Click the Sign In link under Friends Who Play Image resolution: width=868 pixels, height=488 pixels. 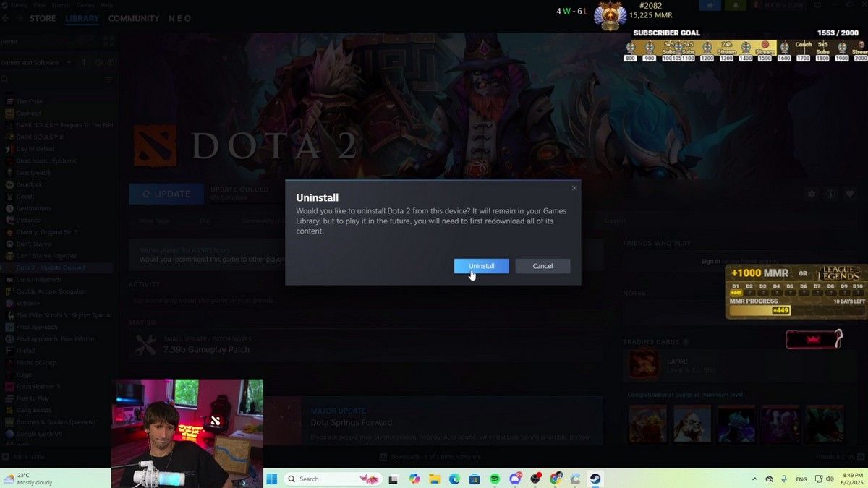[710, 260]
